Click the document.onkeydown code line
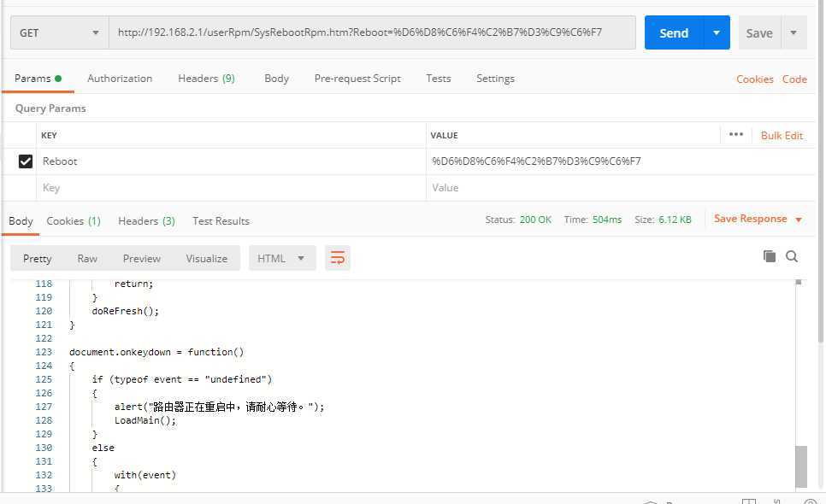The width and height of the screenshot is (826, 504). [x=156, y=352]
